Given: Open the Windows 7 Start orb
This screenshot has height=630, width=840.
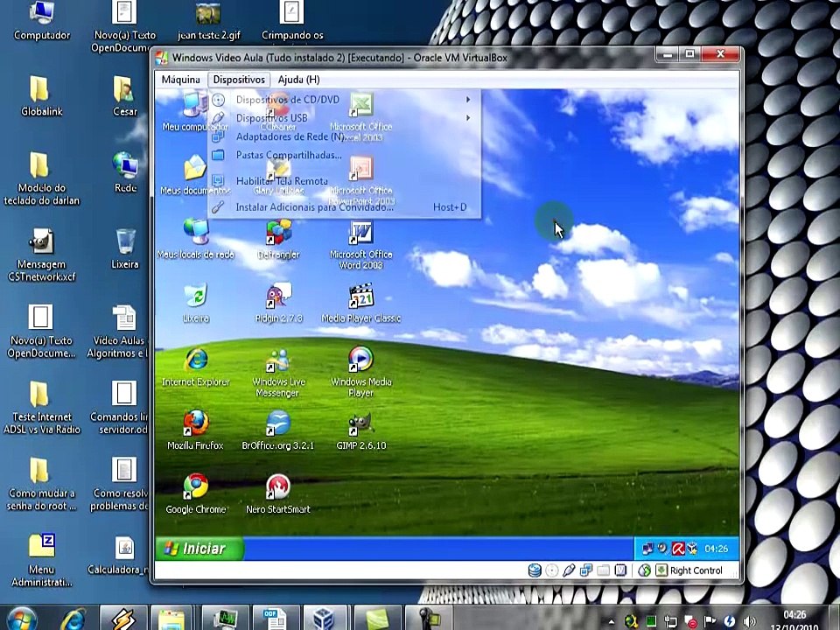Looking at the screenshot, I should tap(23, 619).
